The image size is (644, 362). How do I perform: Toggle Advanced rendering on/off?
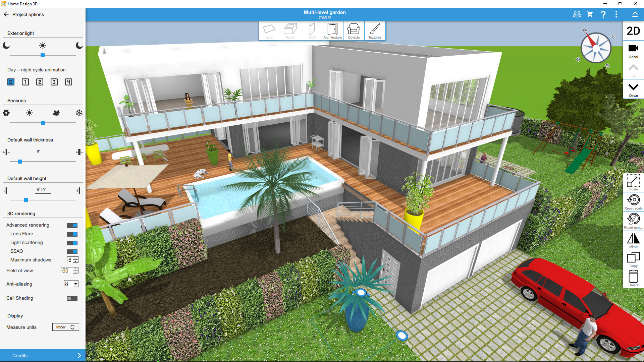point(72,226)
